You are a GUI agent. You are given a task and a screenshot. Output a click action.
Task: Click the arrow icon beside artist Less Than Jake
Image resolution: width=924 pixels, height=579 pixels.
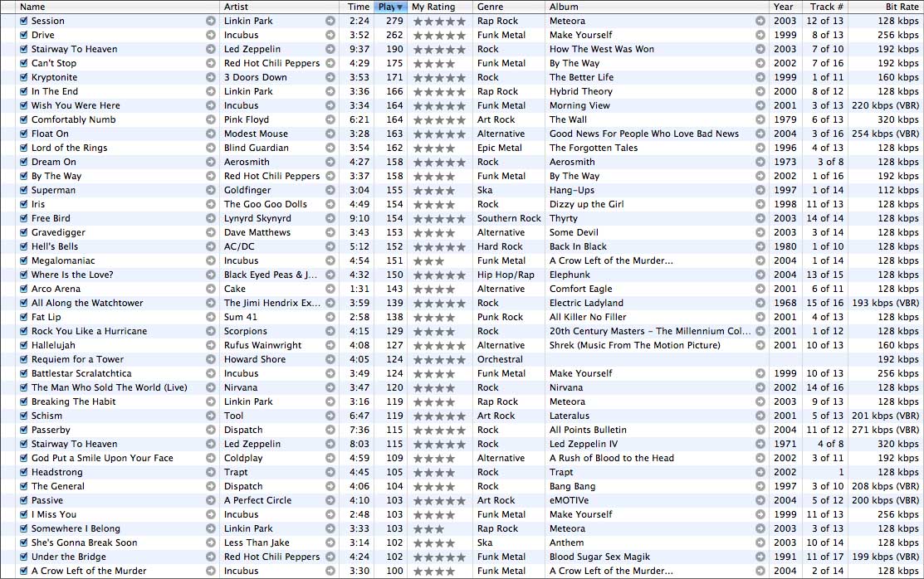pos(330,543)
